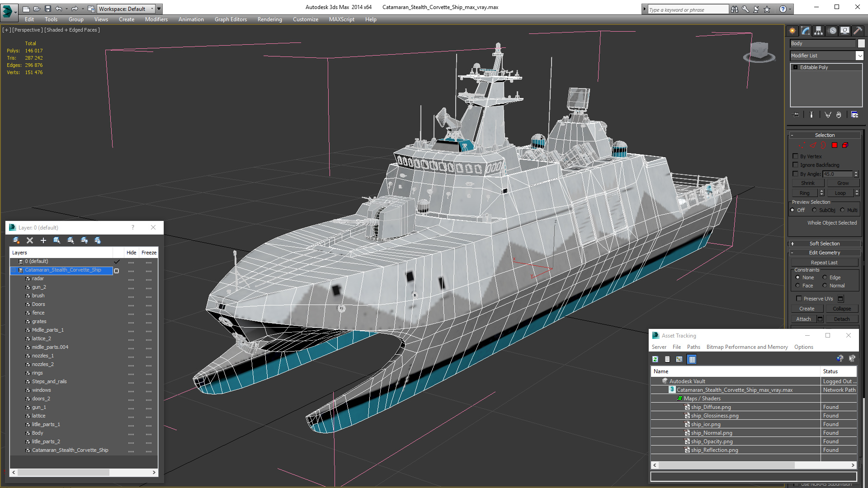Open Paths menu in Asset Tracking
The height and width of the screenshot is (488, 868).
pyautogui.click(x=693, y=347)
